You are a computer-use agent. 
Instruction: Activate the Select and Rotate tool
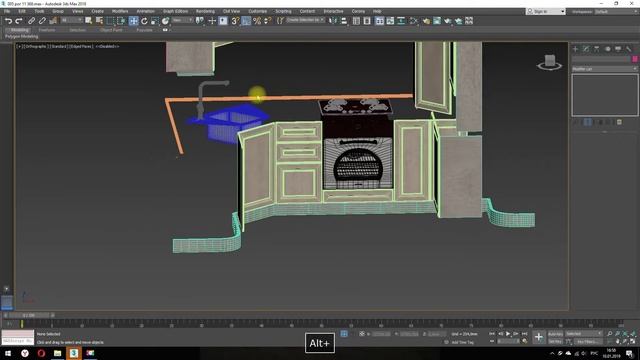pos(144,21)
